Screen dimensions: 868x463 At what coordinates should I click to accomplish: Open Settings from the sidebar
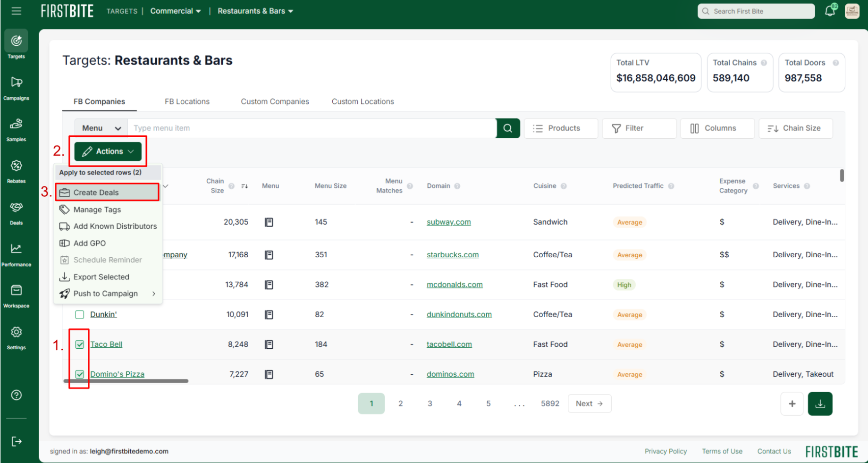pyautogui.click(x=16, y=337)
